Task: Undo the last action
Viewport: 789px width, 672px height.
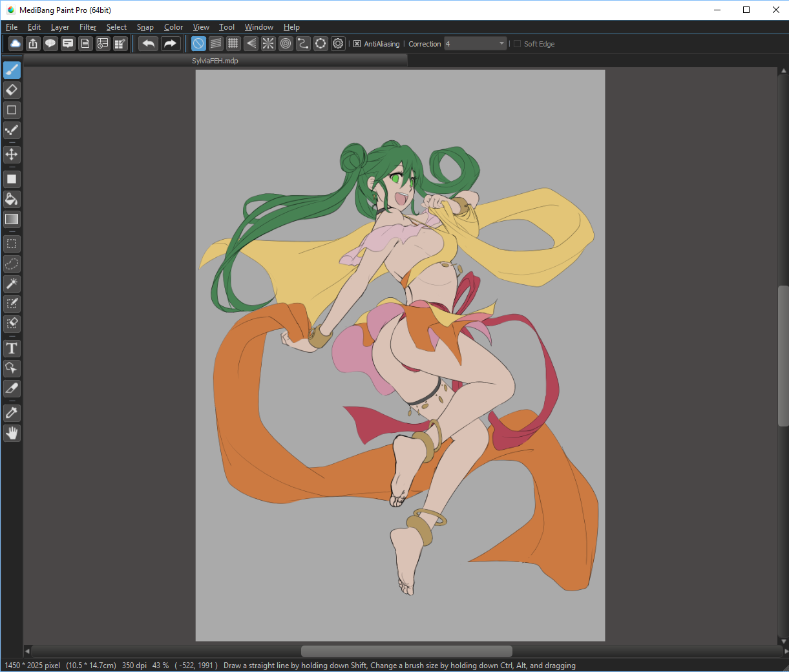Action: pyautogui.click(x=149, y=43)
